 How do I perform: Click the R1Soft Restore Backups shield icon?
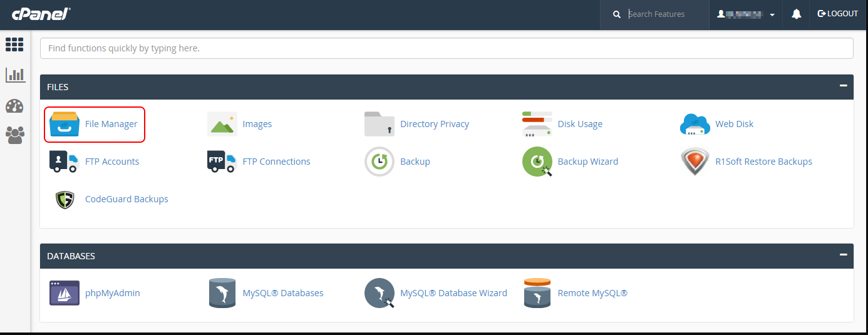pos(695,162)
